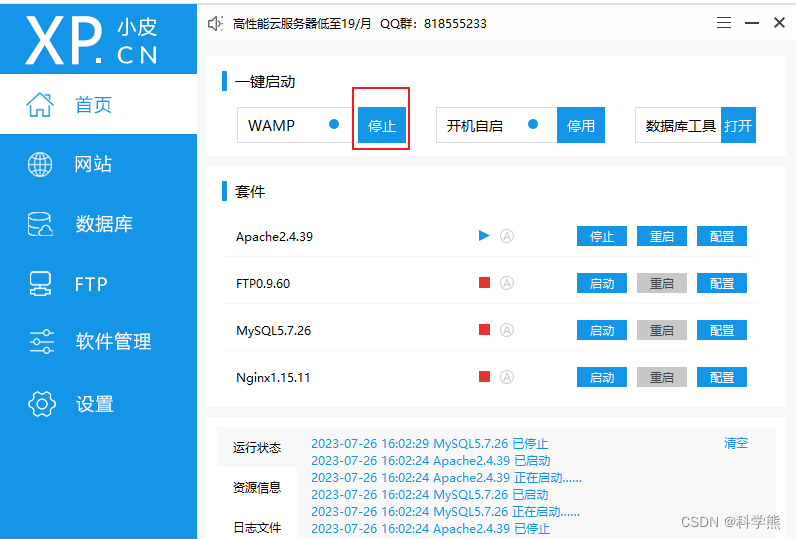This screenshot has height=539, width=796.
Task: Click the Nginx1.15.11 service name
Action: point(273,378)
